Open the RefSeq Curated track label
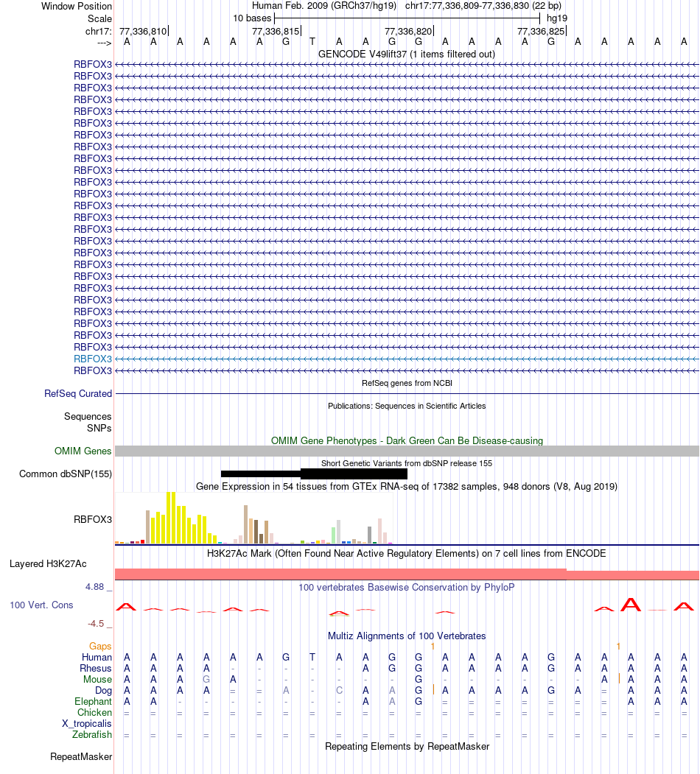This screenshot has width=700, height=774. 78,393
